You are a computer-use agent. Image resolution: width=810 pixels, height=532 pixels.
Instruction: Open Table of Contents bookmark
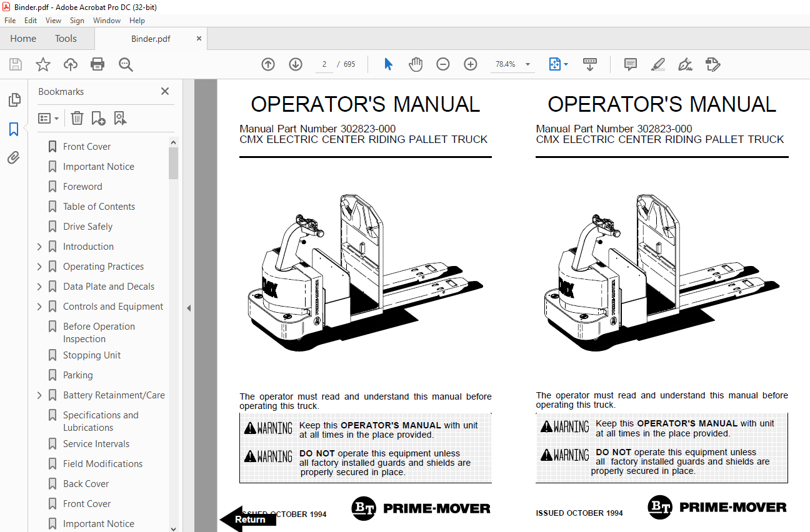99,207
